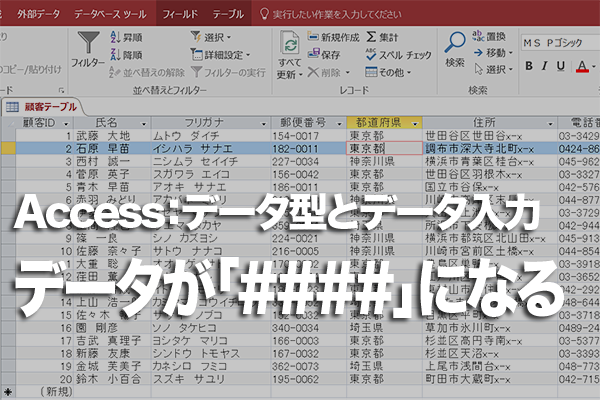The width and height of the screenshot is (600, 400).
Task: Click the 227-0034 postal code cell
Action: (308, 162)
